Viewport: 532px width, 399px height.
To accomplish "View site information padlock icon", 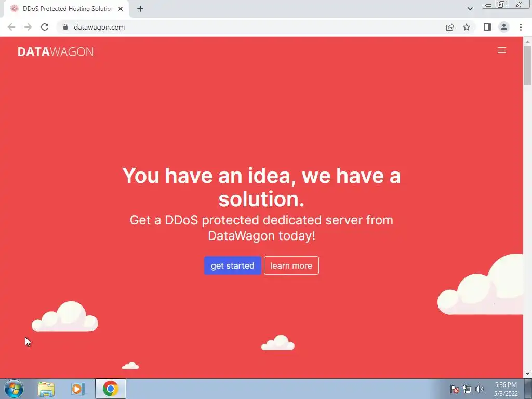I will click(x=65, y=27).
